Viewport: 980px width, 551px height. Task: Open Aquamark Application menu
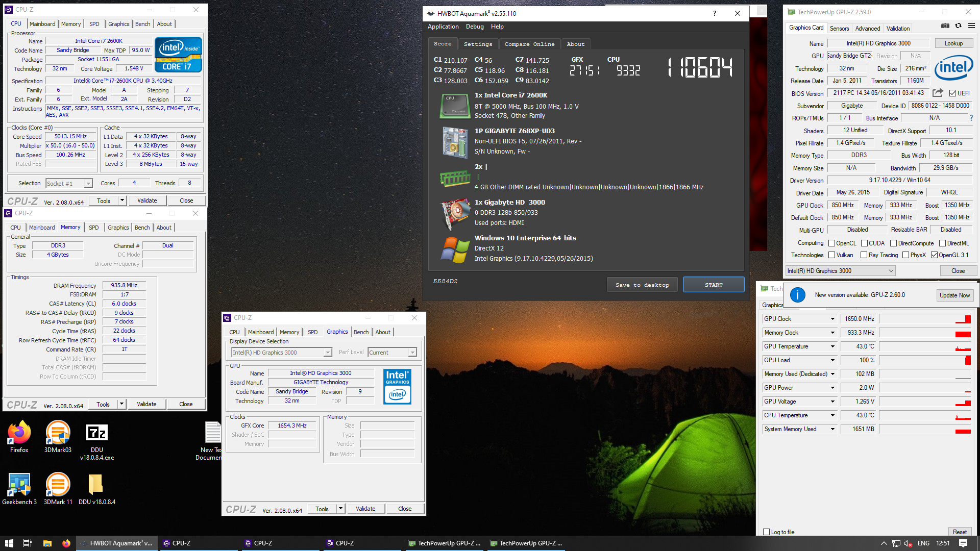pyautogui.click(x=443, y=27)
